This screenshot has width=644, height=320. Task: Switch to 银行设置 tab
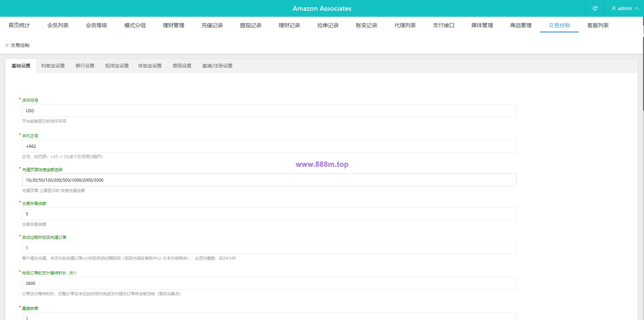[85, 66]
